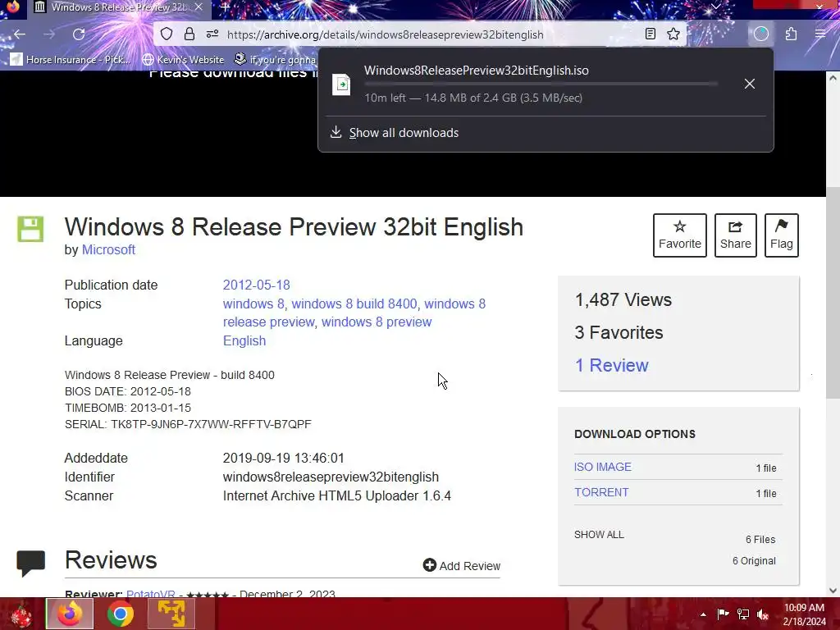Click the ISO download progress bar
This screenshot has height=630, width=840.
click(541, 84)
